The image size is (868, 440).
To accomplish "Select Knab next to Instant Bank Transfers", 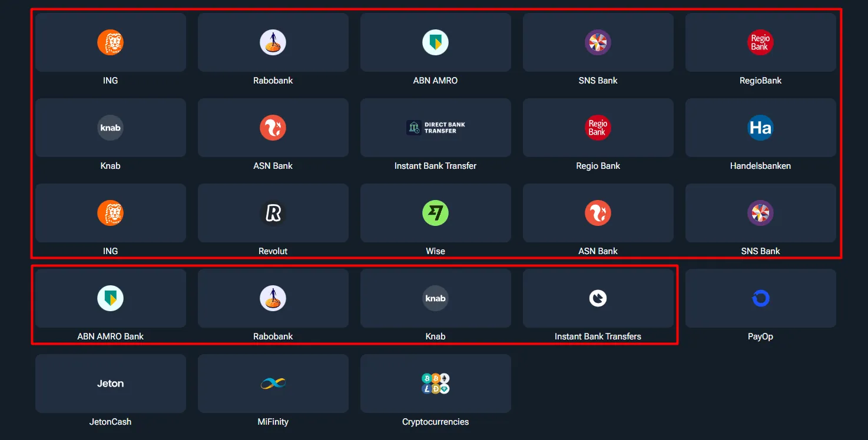I will [x=435, y=298].
